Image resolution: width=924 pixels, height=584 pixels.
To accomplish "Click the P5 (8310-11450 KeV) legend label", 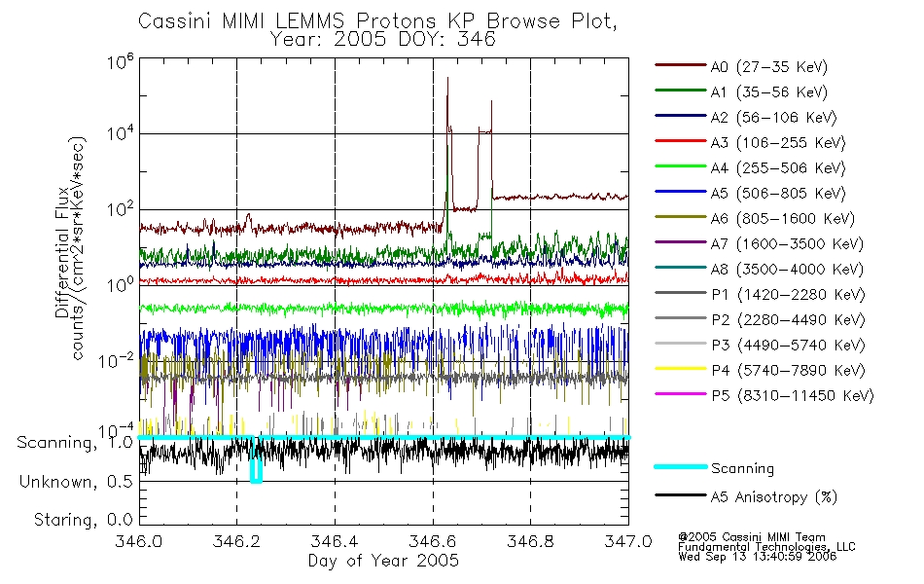I will (x=793, y=396).
